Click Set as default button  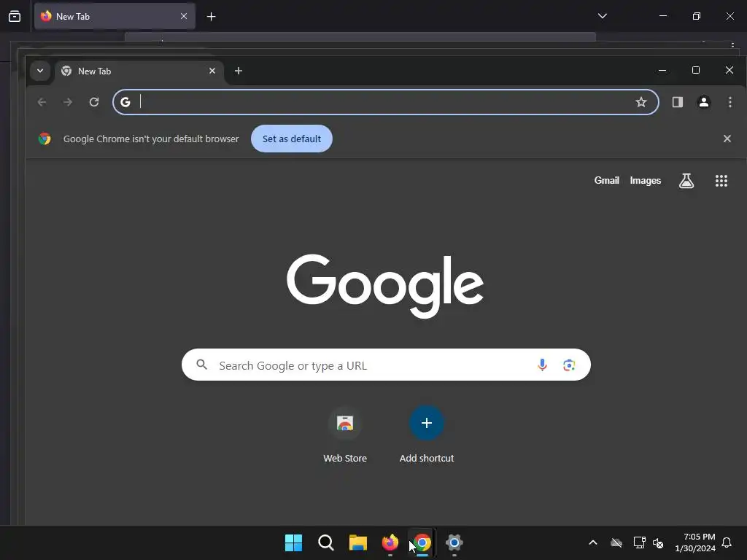point(292,139)
